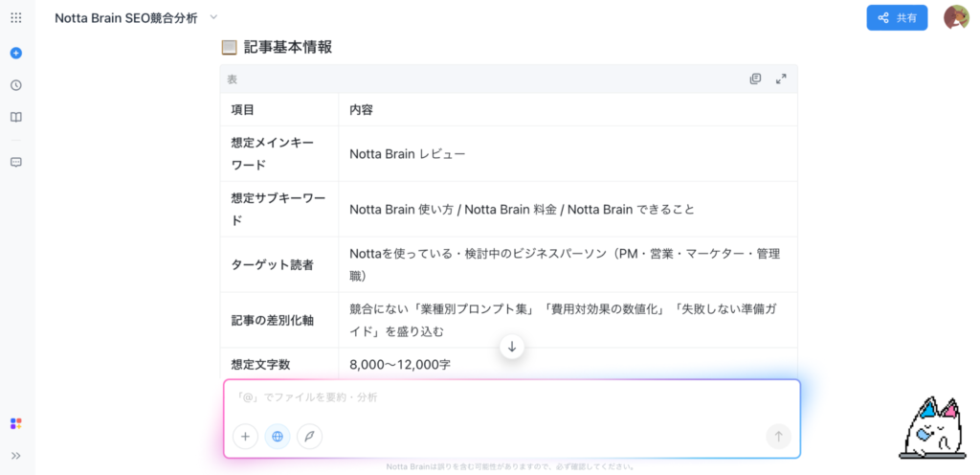Open the feedback message icon in sidebar

coord(16,162)
